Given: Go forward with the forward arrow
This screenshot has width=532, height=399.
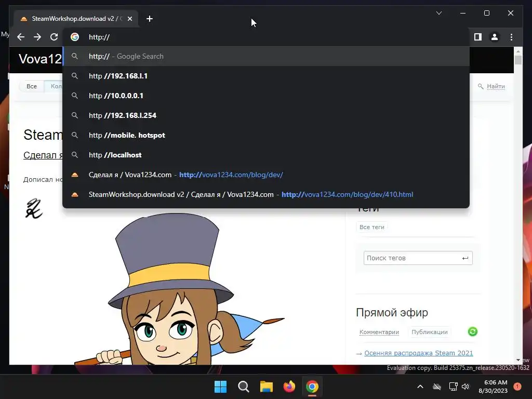Looking at the screenshot, I should coord(37,37).
